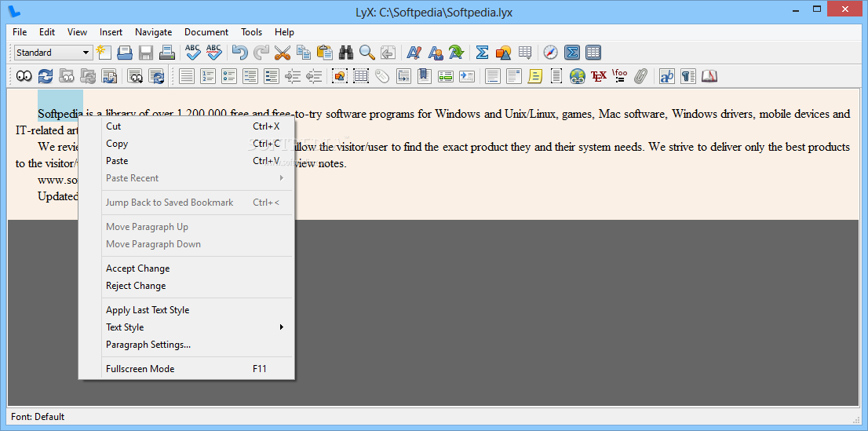Run the spellchecker ABC checkmark icon

(x=192, y=53)
